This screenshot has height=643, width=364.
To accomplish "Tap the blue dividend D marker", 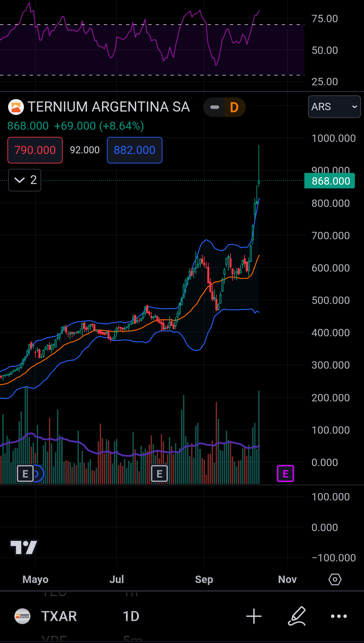I will pos(38,474).
